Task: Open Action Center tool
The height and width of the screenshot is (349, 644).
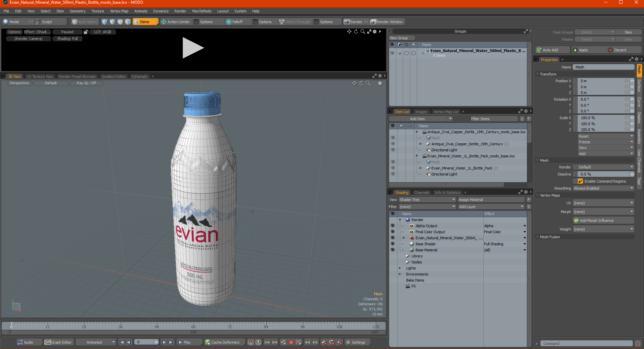Action: 175,22
